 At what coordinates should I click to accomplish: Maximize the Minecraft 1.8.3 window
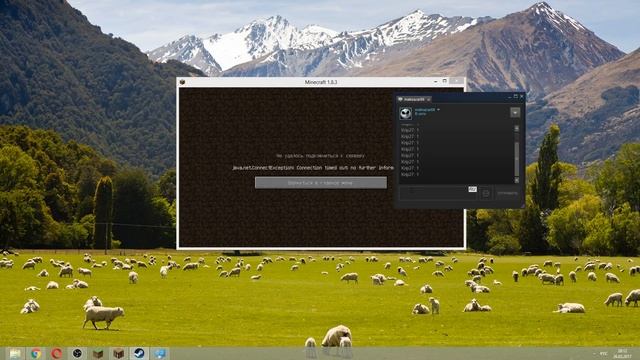[445, 81]
